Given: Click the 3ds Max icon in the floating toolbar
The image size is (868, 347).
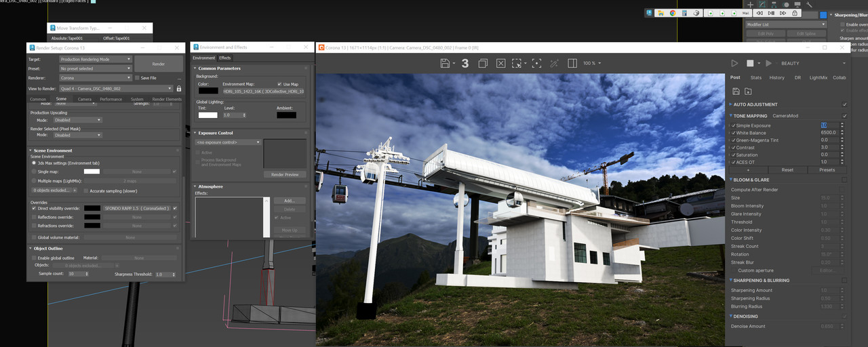Looking at the screenshot, I should (649, 13).
